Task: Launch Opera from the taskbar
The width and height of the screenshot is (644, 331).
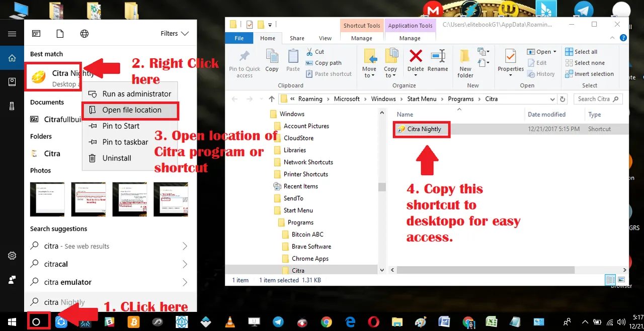Action: click(373, 322)
